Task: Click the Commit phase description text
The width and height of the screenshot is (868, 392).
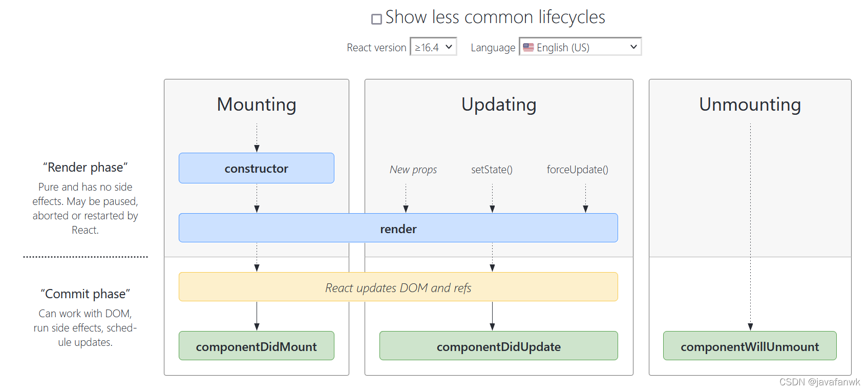Action: pyautogui.click(x=85, y=328)
